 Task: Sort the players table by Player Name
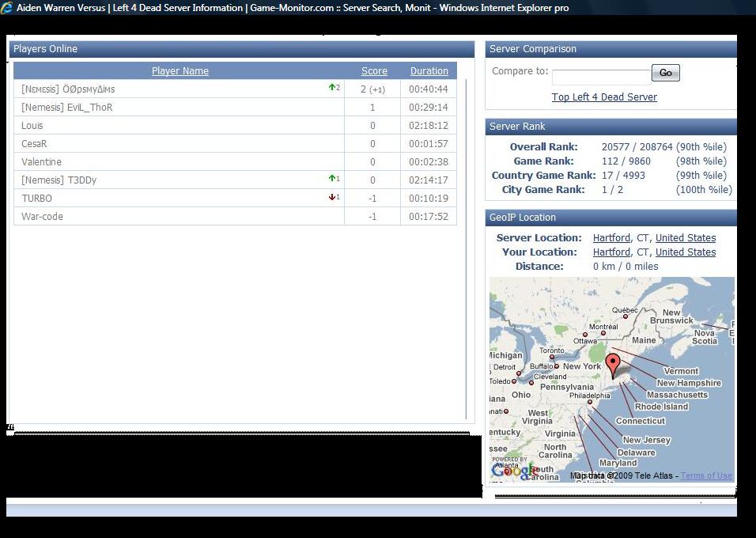180,71
